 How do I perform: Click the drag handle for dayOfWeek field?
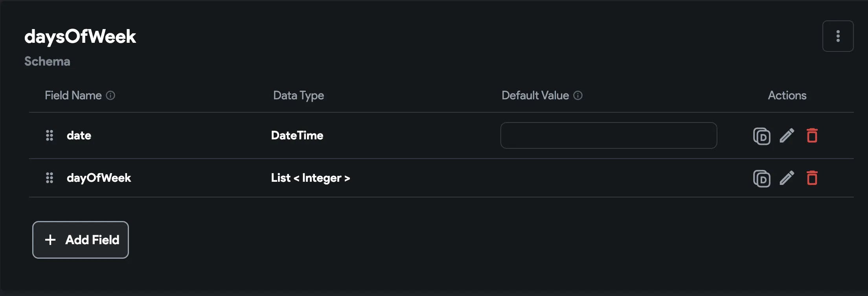[x=50, y=178]
